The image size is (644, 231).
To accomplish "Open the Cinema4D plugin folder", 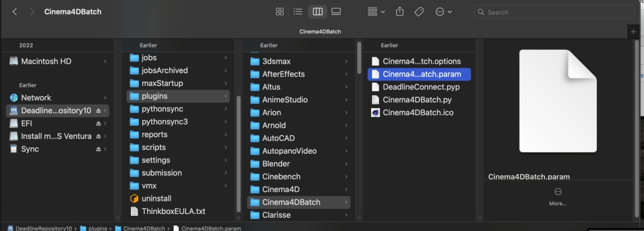I will point(299,189).
